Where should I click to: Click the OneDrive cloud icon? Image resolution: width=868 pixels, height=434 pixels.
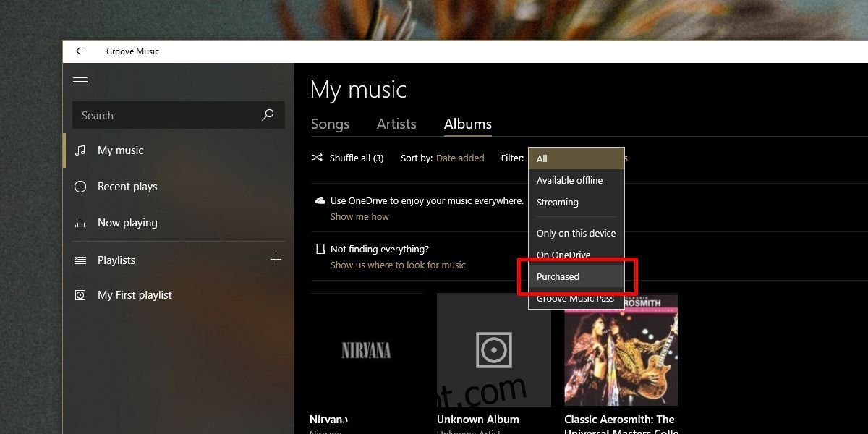(320, 200)
